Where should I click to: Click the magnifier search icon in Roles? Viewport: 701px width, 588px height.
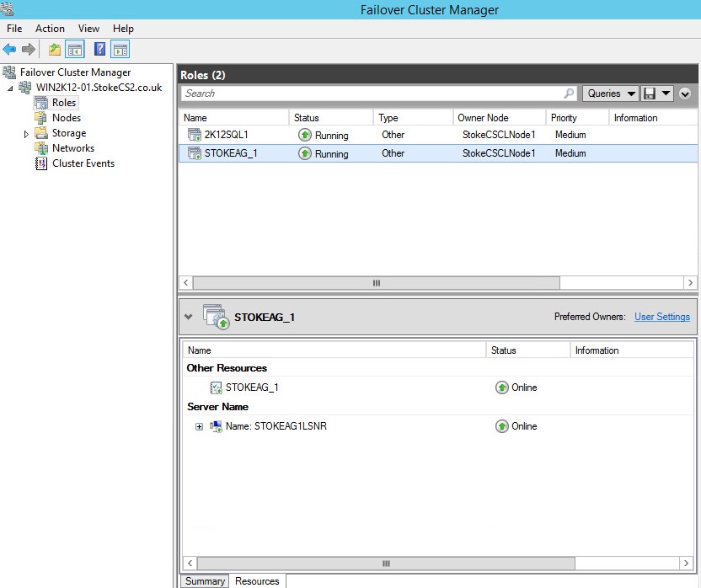point(570,94)
